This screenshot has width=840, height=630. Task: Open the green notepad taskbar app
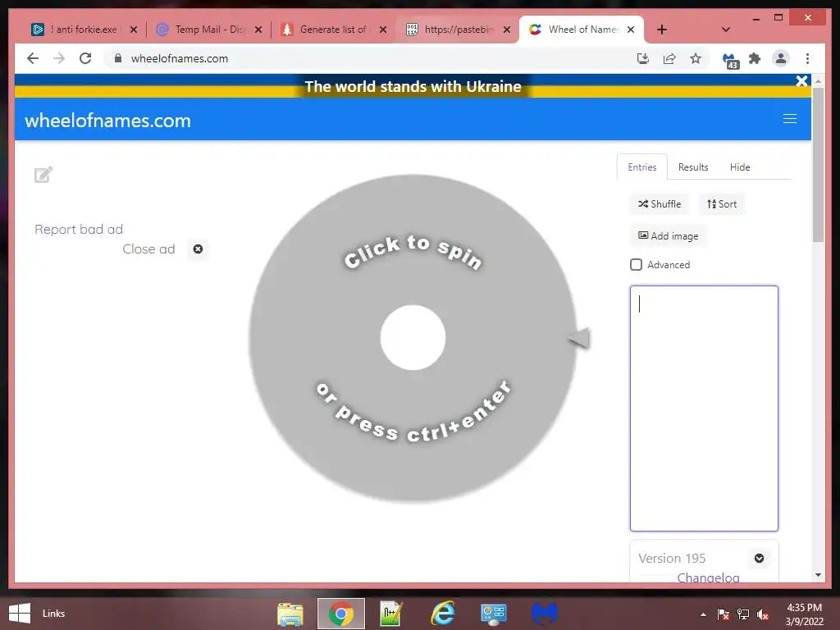tap(391, 614)
